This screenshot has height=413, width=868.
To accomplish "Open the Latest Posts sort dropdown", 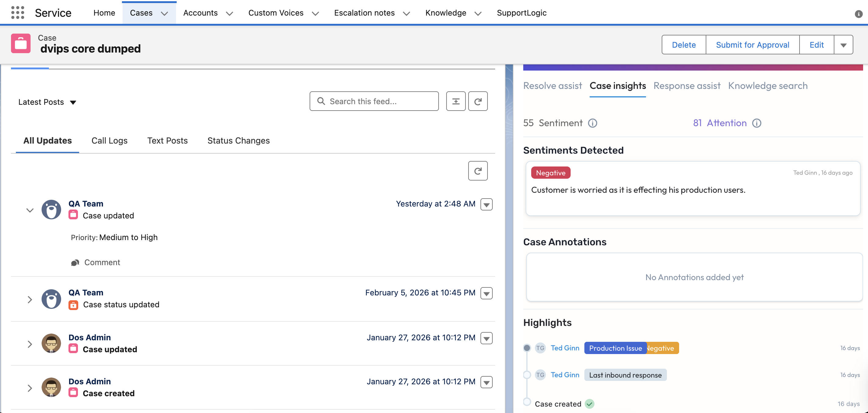I will click(47, 102).
